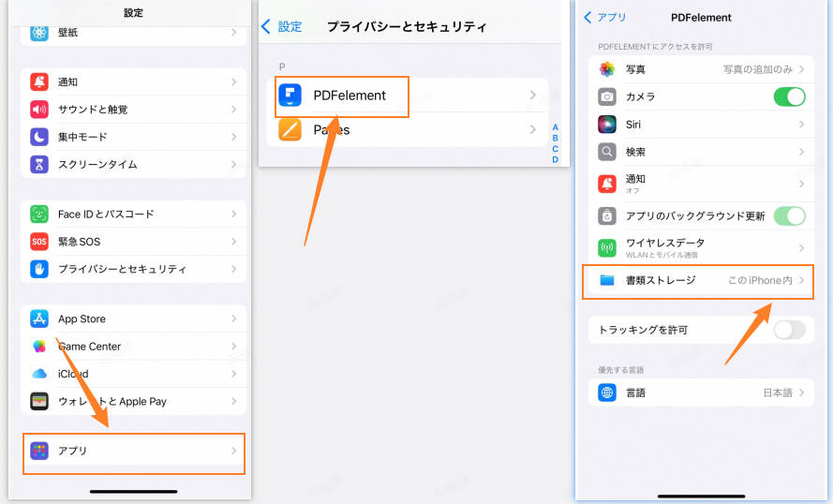The height and width of the screenshot is (504, 833).
Task: Jump to letter B in index
Action: (x=555, y=138)
